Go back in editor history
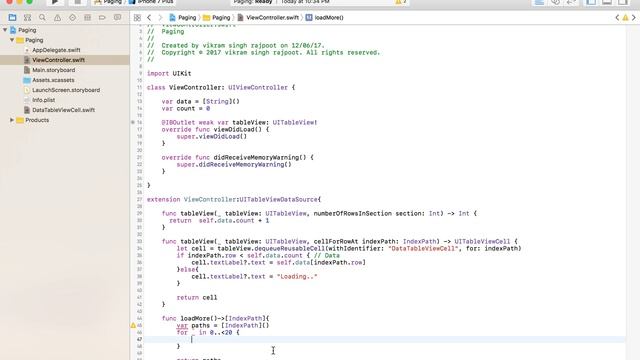The width and height of the screenshot is (640, 360). pos(149,18)
